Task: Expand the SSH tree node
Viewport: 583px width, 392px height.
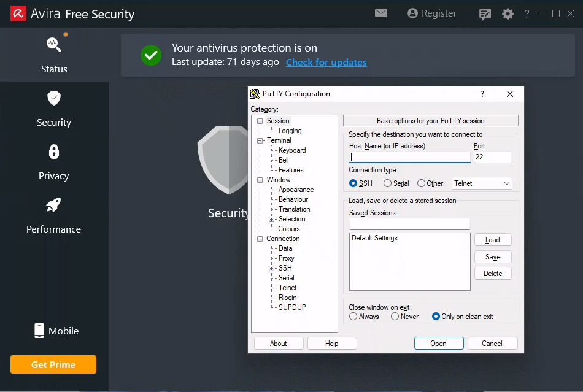Action: [x=271, y=268]
